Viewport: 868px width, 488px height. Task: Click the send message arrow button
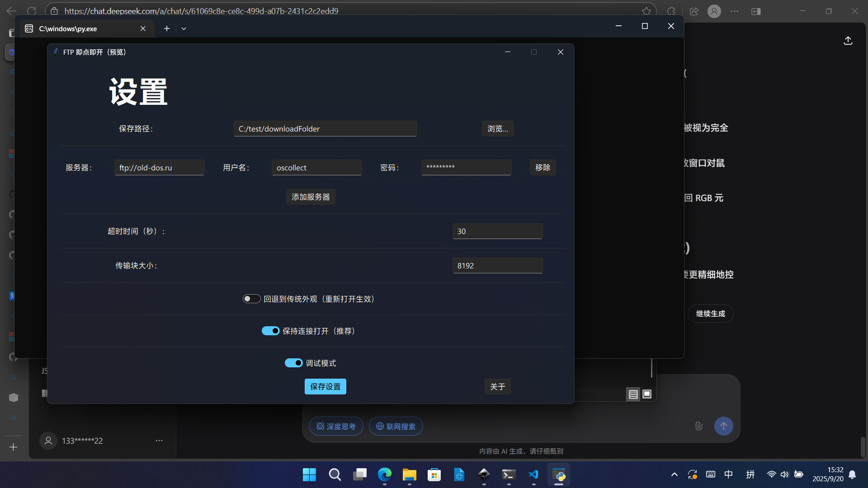[x=723, y=426]
